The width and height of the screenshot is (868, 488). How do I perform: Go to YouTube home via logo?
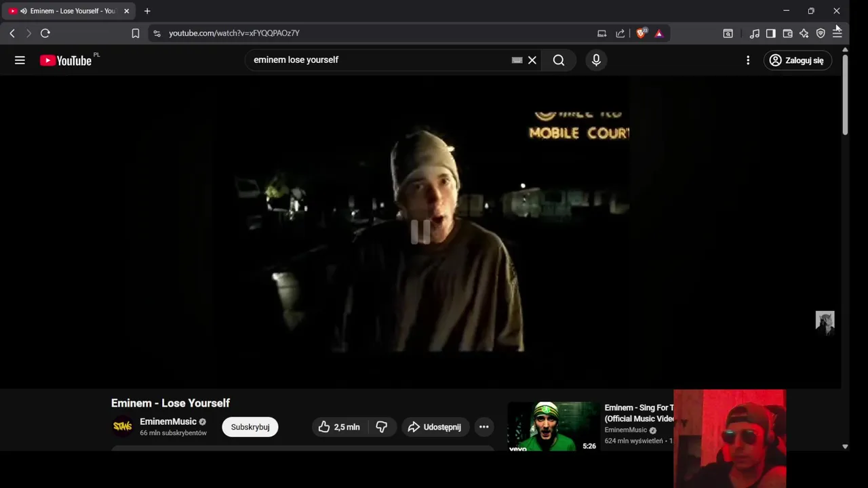click(x=66, y=60)
